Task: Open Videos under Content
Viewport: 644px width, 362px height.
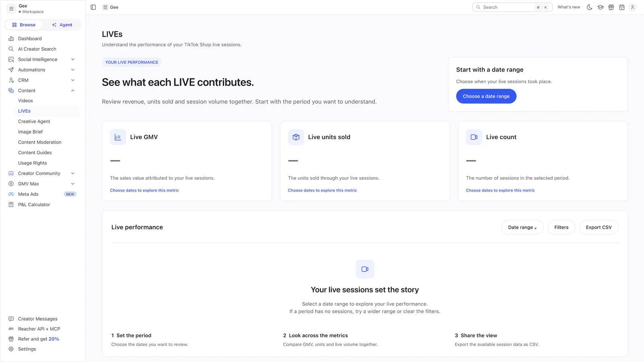Action: point(25,101)
